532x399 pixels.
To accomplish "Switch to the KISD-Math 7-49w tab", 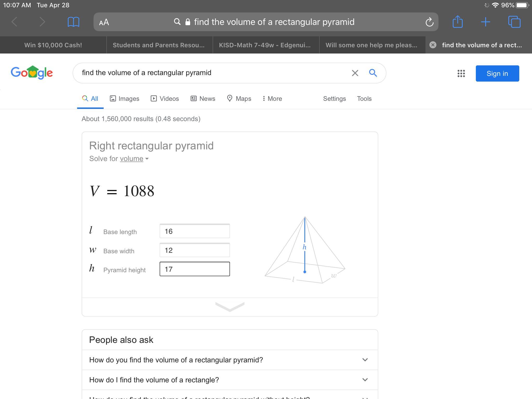I will click(x=265, y=45).
